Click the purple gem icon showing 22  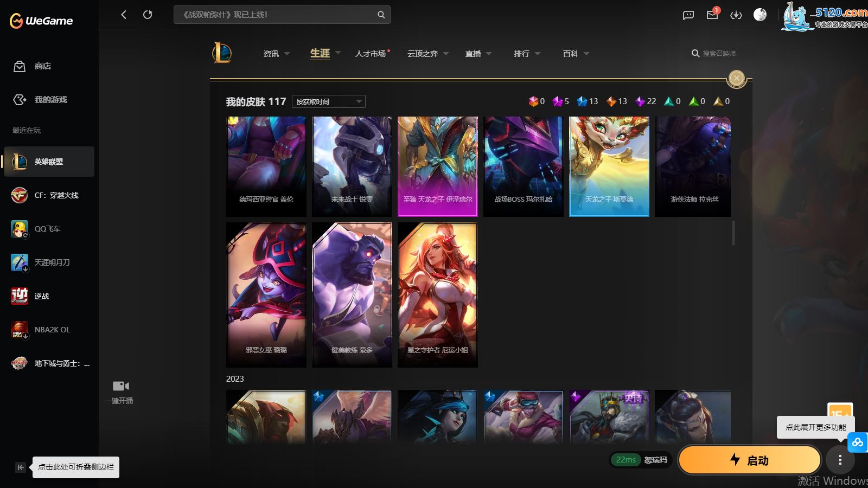[x=640, y=101]
